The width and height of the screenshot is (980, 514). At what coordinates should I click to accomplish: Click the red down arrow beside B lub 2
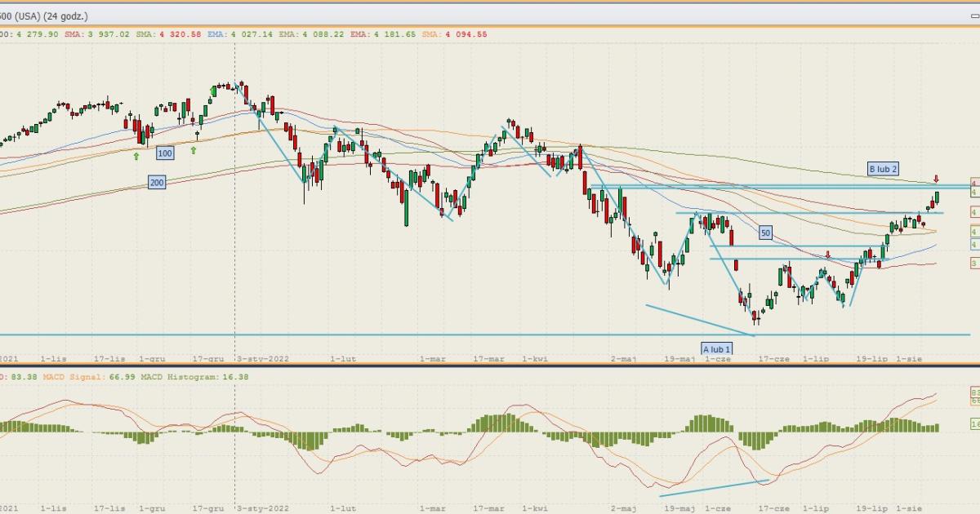point(936,179)
